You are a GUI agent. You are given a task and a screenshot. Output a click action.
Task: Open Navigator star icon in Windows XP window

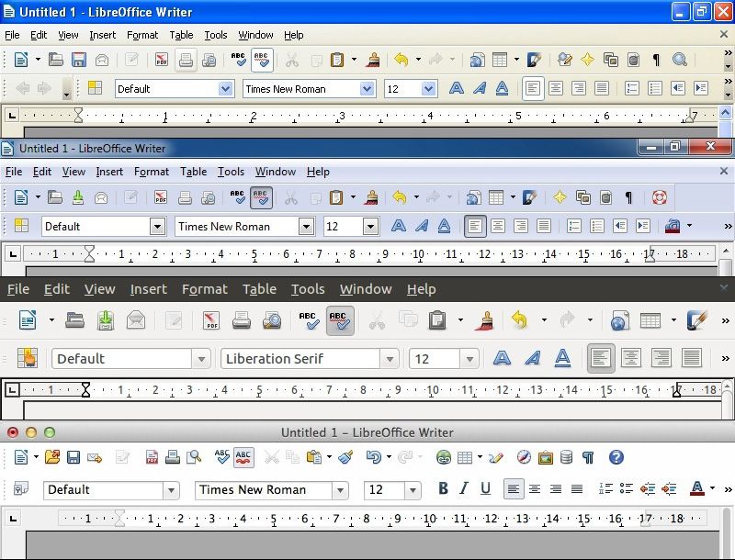click(587, 60)
